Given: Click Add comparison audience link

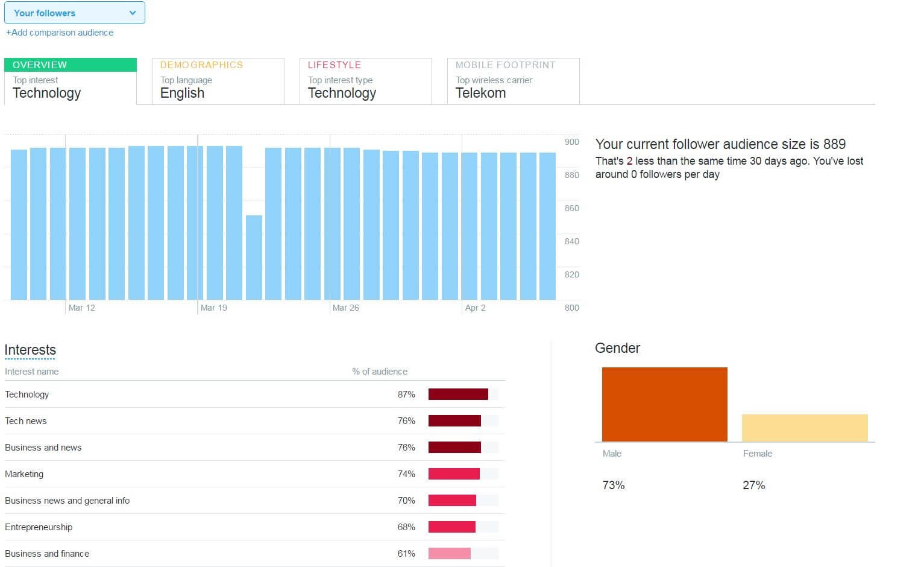Looking at the screenshot, I should coord(60,33).
